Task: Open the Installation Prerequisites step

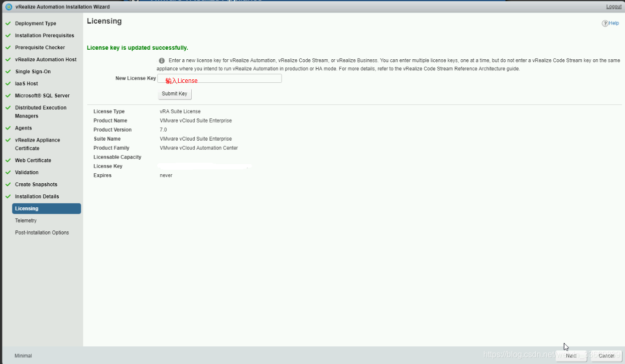Action: click(x=45, y=36)
